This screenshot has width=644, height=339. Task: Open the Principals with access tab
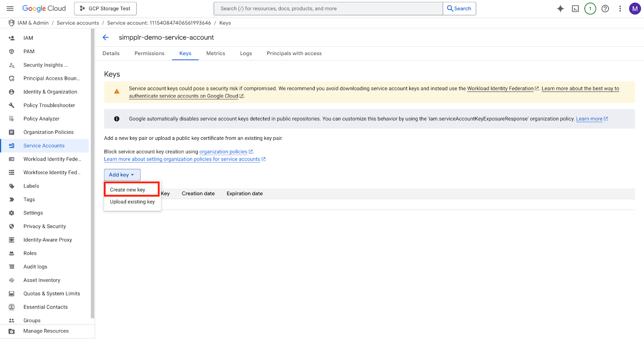[x=294, y=54]
